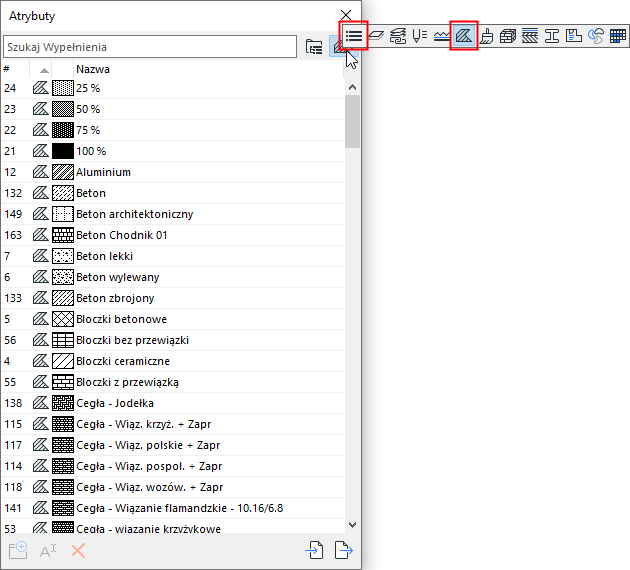Click the scroll up arrow
The image size is (630, 570).
tap(352, 87)
